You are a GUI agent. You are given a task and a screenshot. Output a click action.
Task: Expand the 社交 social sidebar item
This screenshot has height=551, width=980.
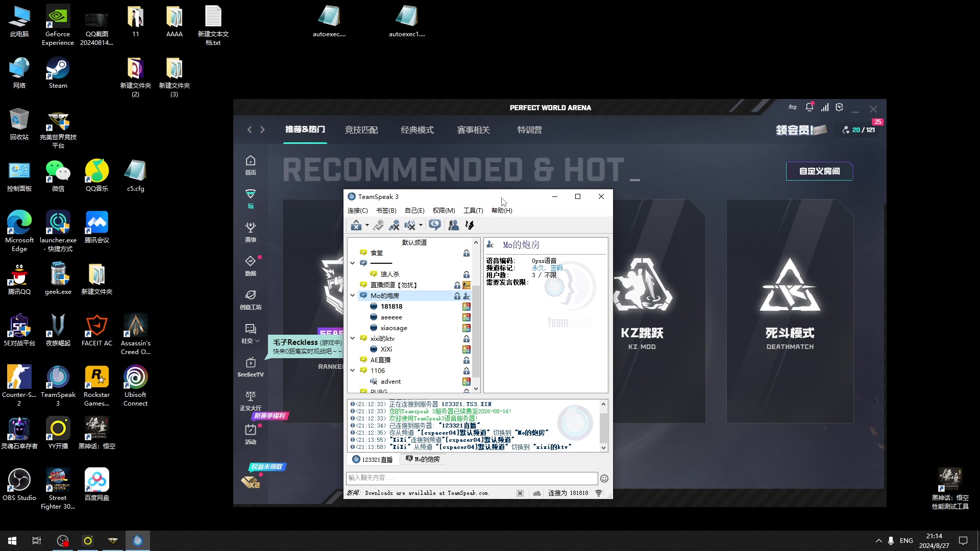pos(250,334)
